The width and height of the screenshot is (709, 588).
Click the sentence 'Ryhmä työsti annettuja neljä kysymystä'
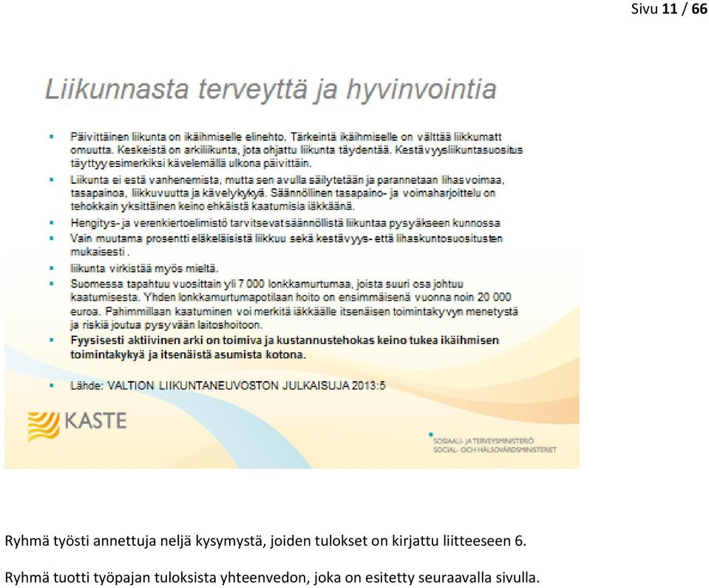tap(265, 541)
